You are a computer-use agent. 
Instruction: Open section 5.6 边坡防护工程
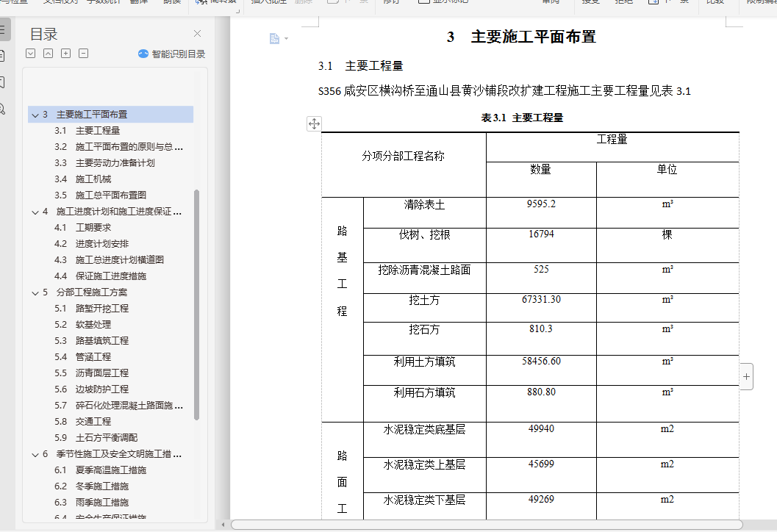point(92,389)
